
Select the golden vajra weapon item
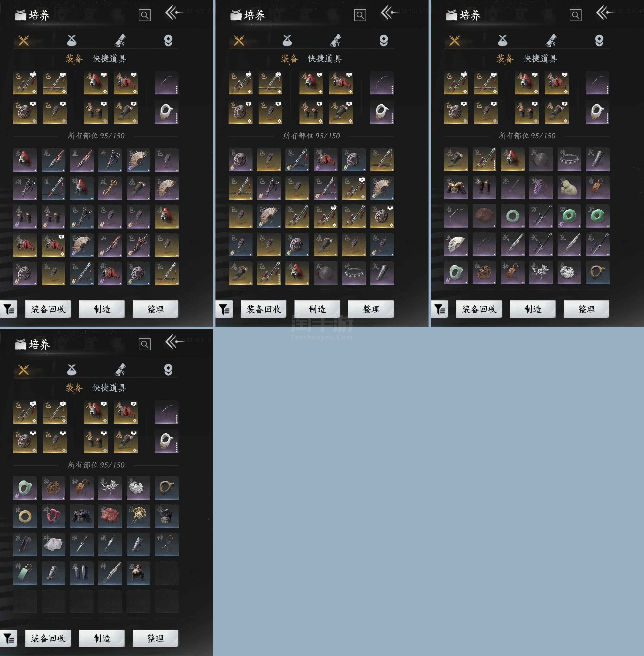click(x=110, y=188)
